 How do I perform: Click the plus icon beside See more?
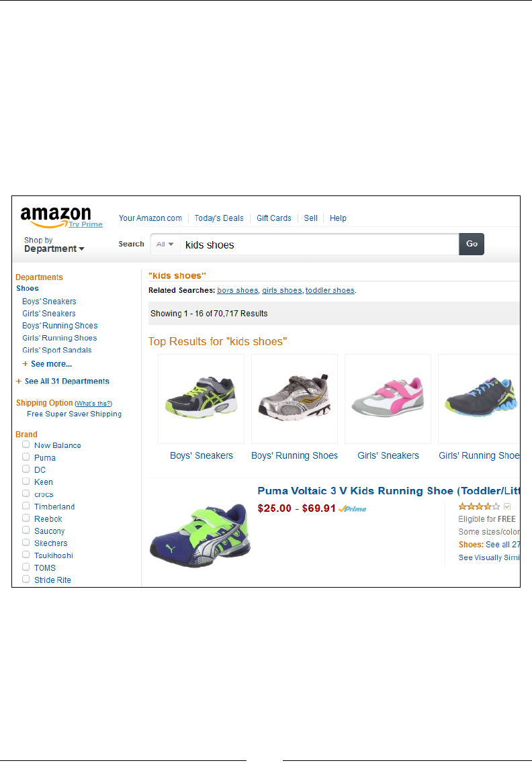tap(25, 364)
